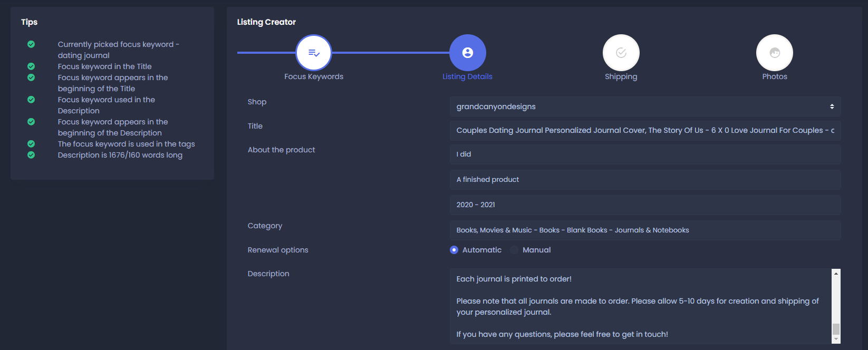The width and height of the screenshot is (868, 350).
Task: Click the 'Tips' panel heading
Action: (x=30, y=22)
